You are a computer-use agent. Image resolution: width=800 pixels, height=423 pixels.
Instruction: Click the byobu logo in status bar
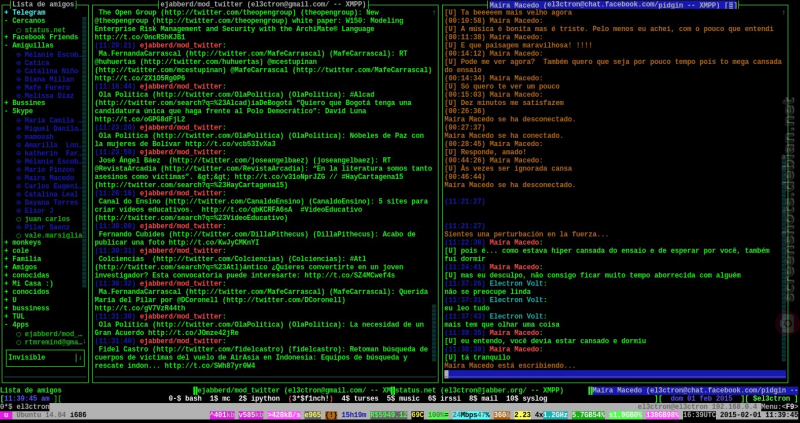coord(6,415)
